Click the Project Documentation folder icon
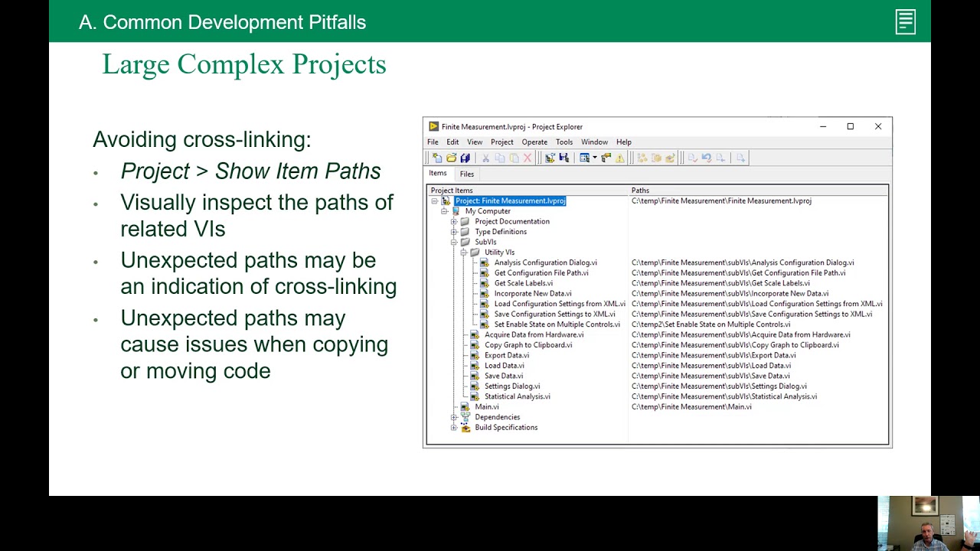980x551 pixels. (465, 221)
